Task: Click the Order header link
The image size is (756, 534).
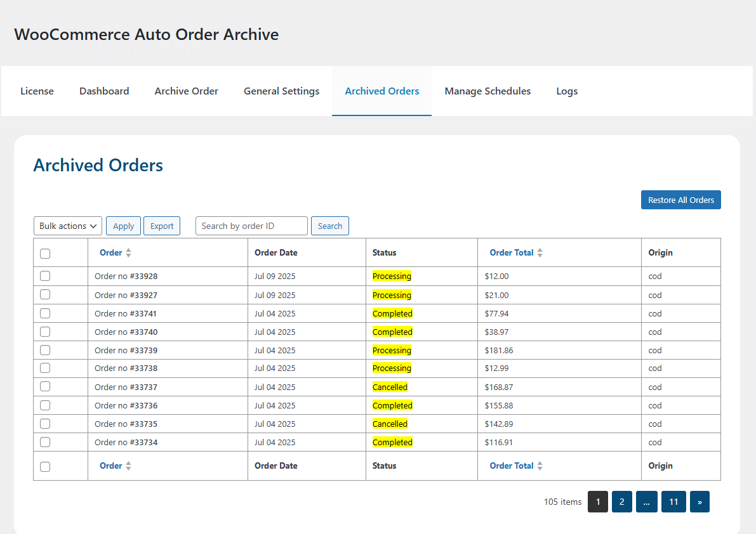Action: [111, 253]
